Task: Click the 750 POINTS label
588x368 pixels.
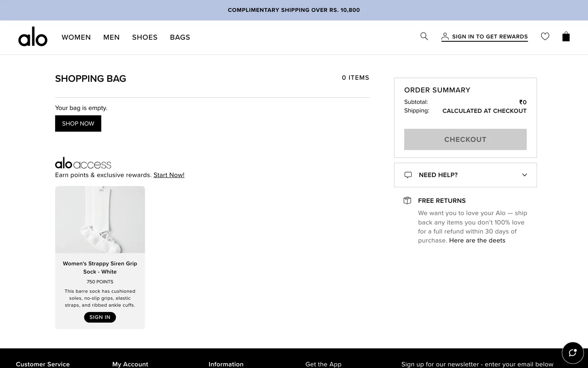Action: pyautogui.click(x=100, y=282)
